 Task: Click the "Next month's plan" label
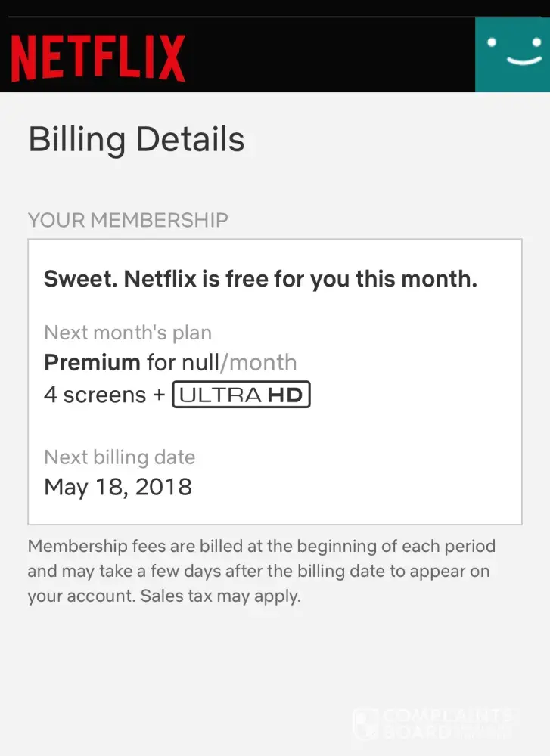click(128, 333)
